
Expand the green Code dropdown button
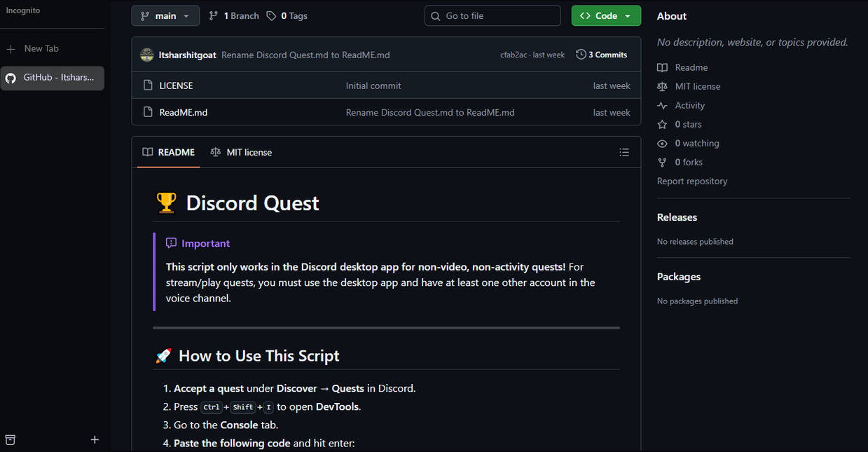(606, 15)
